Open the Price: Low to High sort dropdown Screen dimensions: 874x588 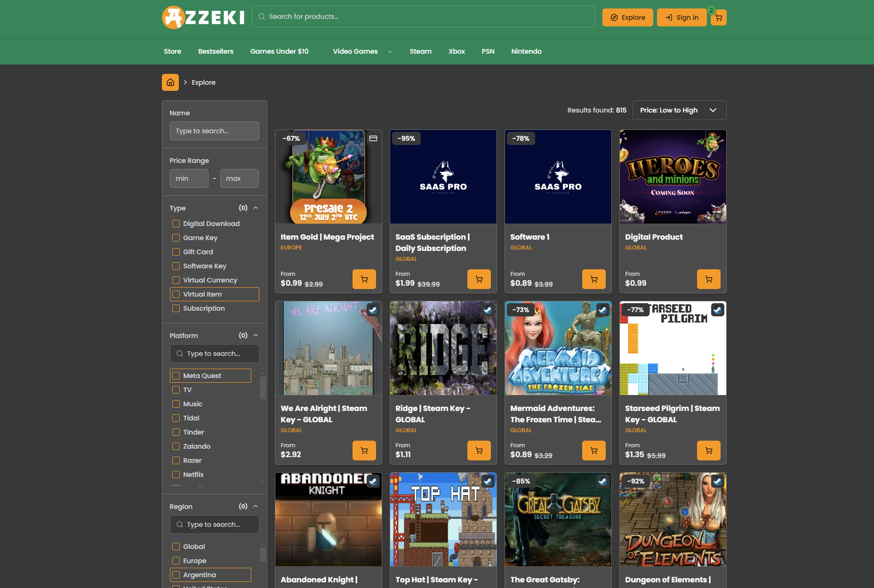click(679, 110)
